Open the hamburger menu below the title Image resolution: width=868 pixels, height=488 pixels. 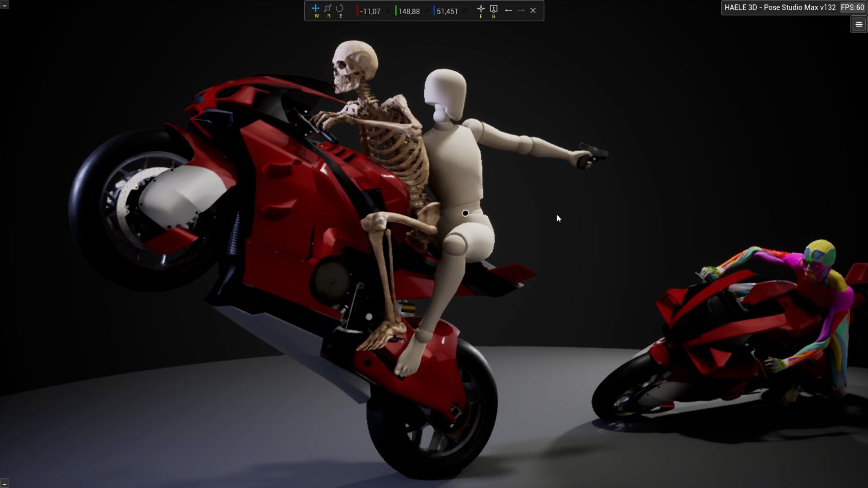coord(859,24)
